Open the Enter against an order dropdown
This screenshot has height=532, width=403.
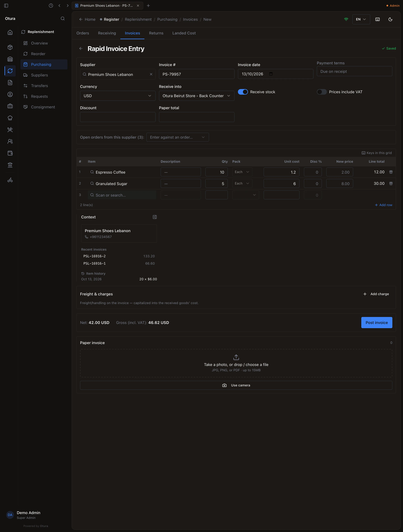tap(177, 137)
